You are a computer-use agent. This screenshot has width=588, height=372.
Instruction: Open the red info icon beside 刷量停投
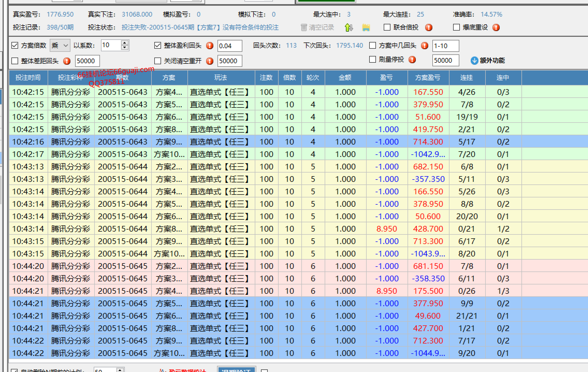pos(412,60)
